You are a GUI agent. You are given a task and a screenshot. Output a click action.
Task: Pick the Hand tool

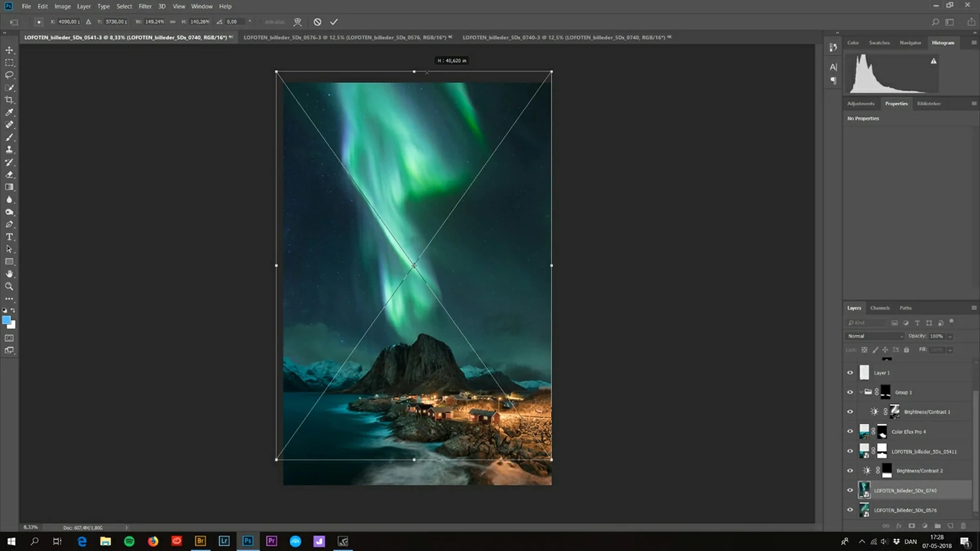(9, 274)
